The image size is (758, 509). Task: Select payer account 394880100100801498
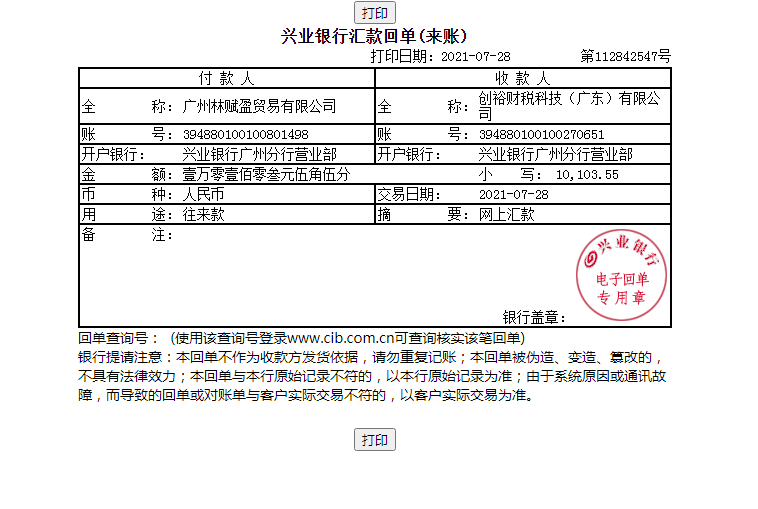246,134
